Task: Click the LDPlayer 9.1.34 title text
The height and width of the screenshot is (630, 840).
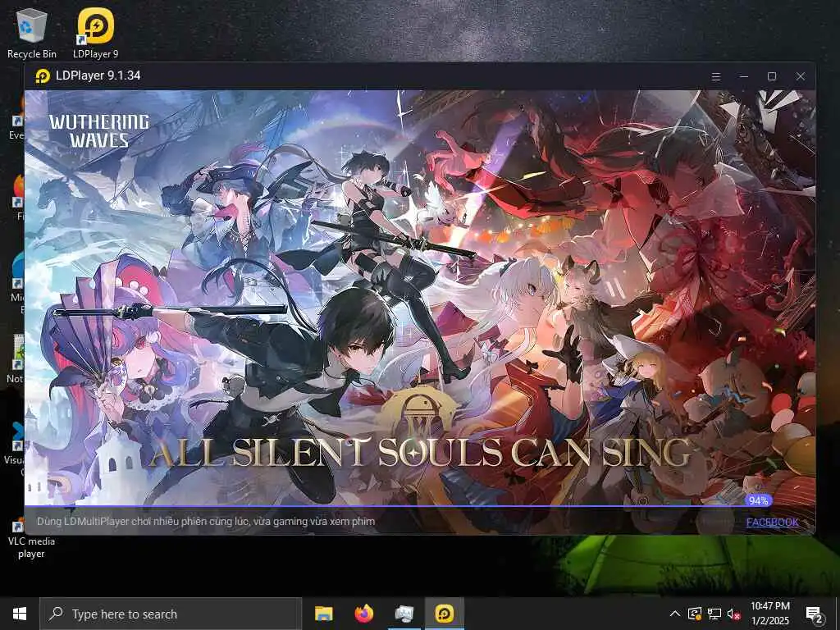Action: 98,75
